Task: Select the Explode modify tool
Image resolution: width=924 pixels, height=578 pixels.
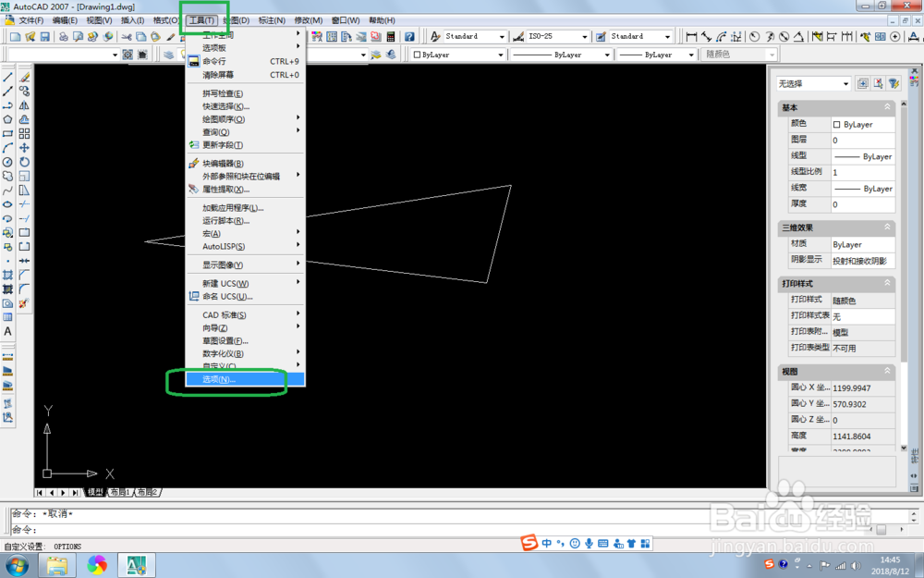Action: (x=24, y=303)
